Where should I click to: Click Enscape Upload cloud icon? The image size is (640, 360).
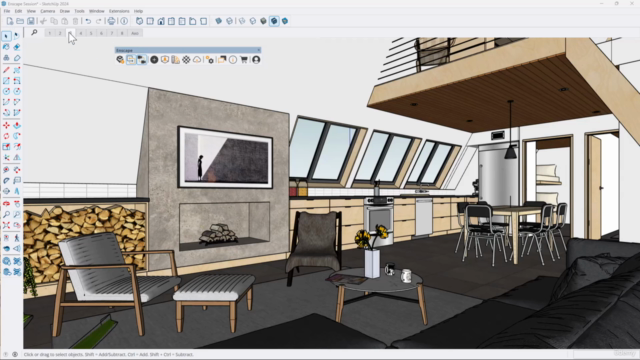click(197, 60)
